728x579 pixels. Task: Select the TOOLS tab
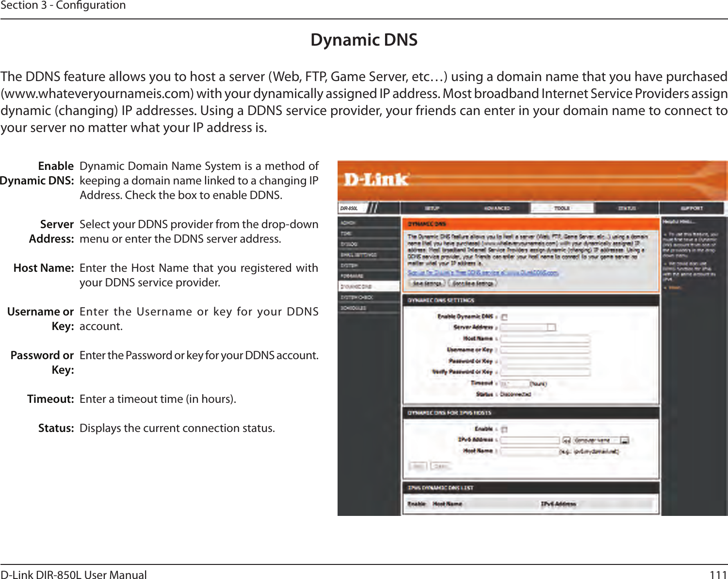[x=562, y=208]
